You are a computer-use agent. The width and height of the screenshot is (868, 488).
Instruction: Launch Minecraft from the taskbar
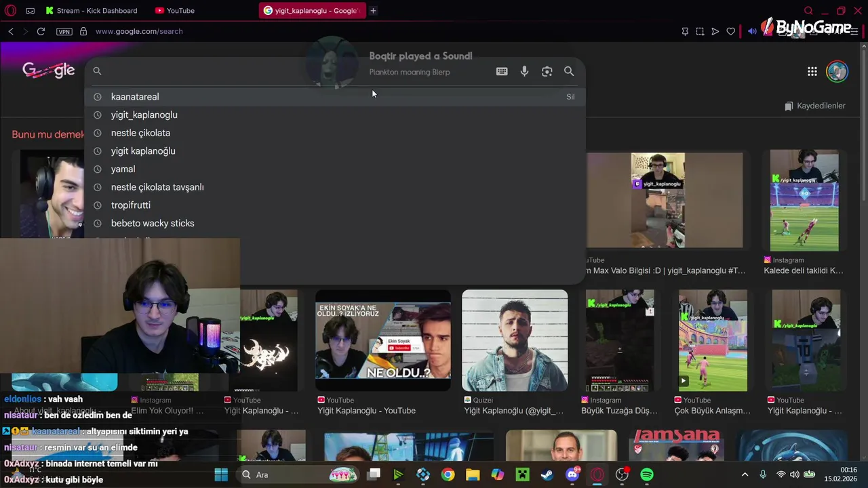522,474
